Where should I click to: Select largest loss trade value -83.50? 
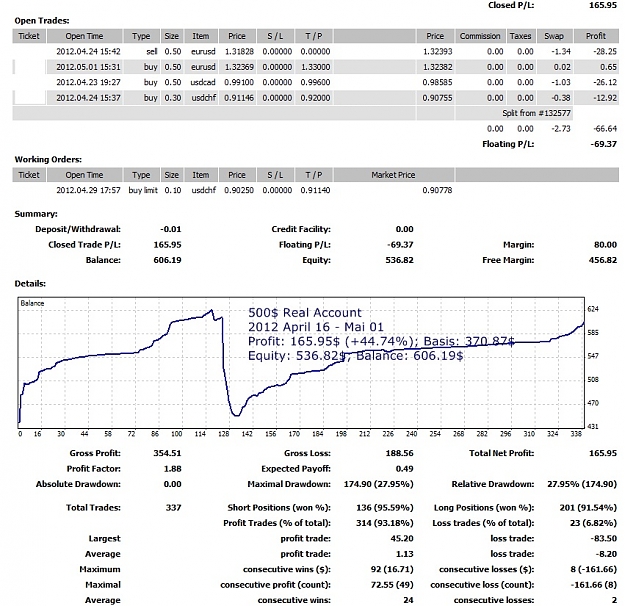(x=603, y=539)
